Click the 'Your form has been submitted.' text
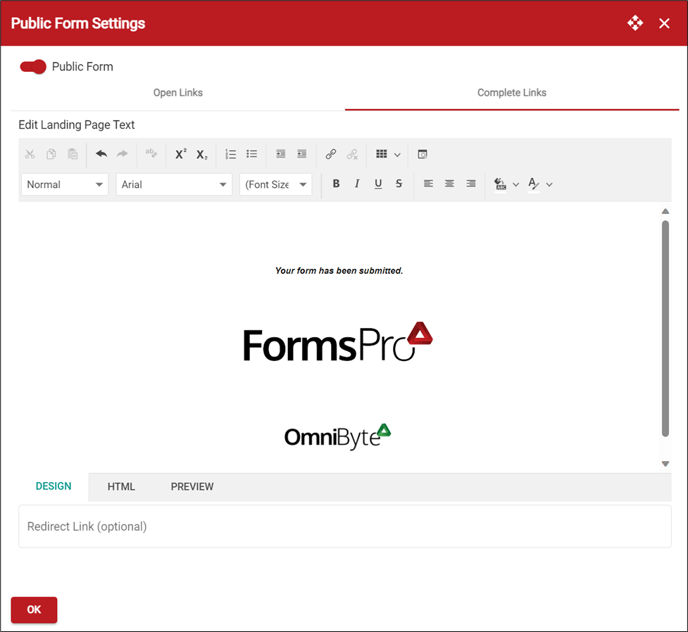The height and width of the screenshot is (632, 688). click(339, 271)
